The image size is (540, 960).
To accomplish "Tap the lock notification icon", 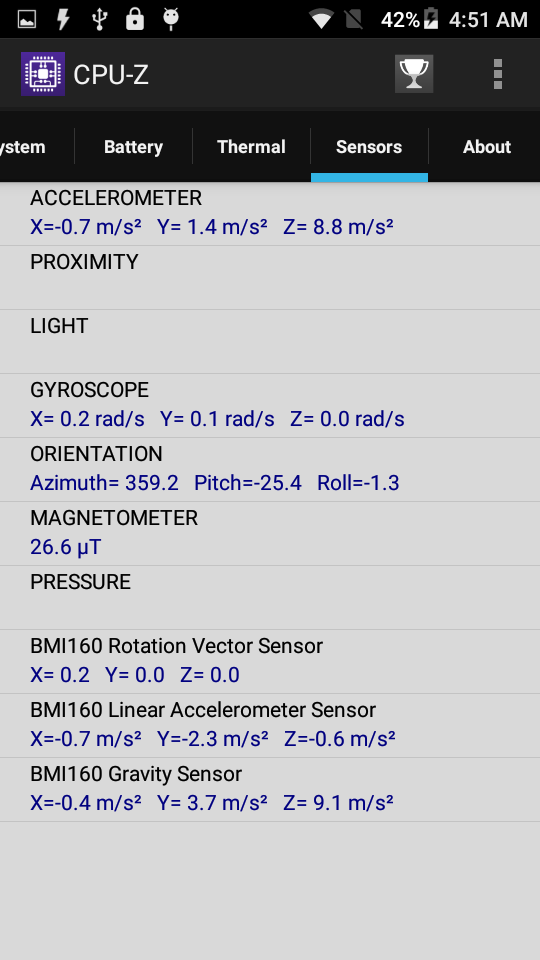I will [134, 19].
